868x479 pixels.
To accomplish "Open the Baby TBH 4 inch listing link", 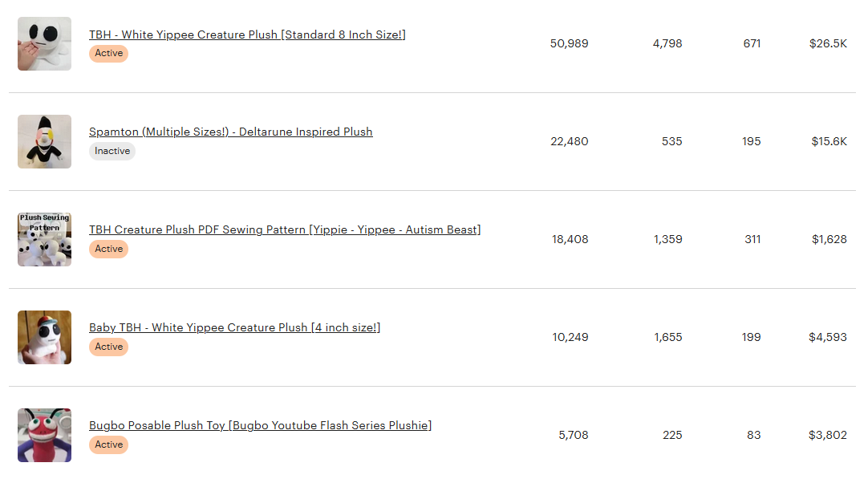I will 235,327.
